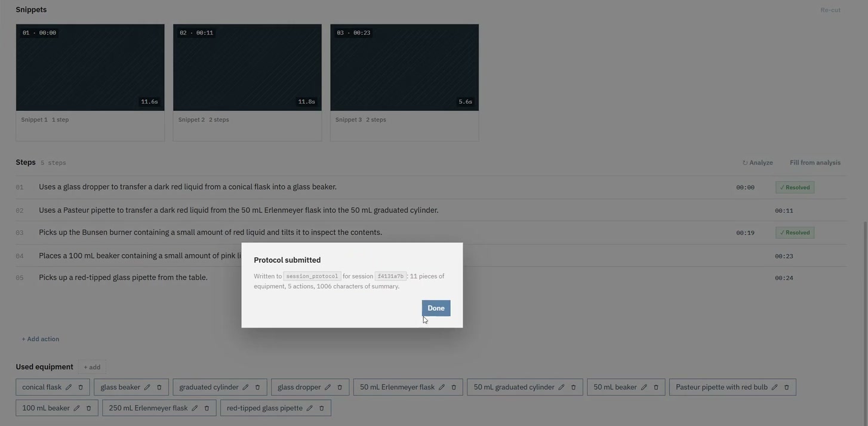Edit the graduated cylinder tag

tap(245, 387)
